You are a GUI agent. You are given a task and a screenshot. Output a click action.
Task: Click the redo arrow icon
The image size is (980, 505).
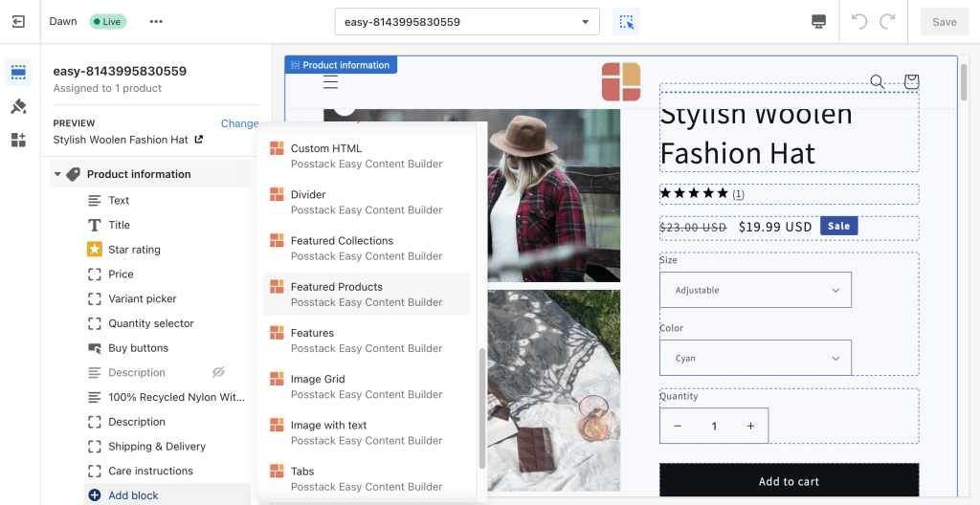click(887, 22)
